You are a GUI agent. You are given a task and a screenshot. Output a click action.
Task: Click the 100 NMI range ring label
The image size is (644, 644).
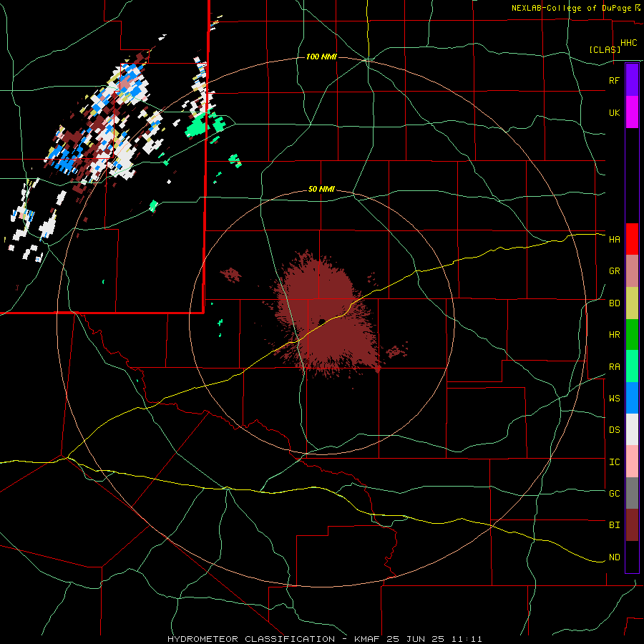(321, 57)
